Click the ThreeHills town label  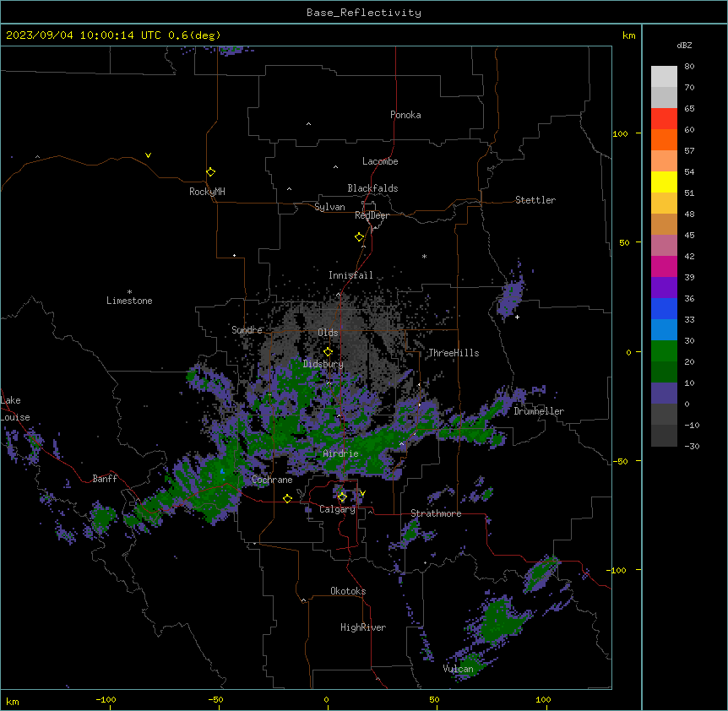point(454,353)
